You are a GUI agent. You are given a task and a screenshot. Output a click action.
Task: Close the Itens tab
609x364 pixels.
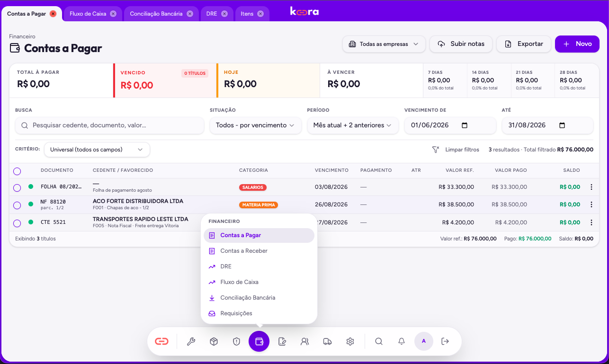(x=260, y=14)
